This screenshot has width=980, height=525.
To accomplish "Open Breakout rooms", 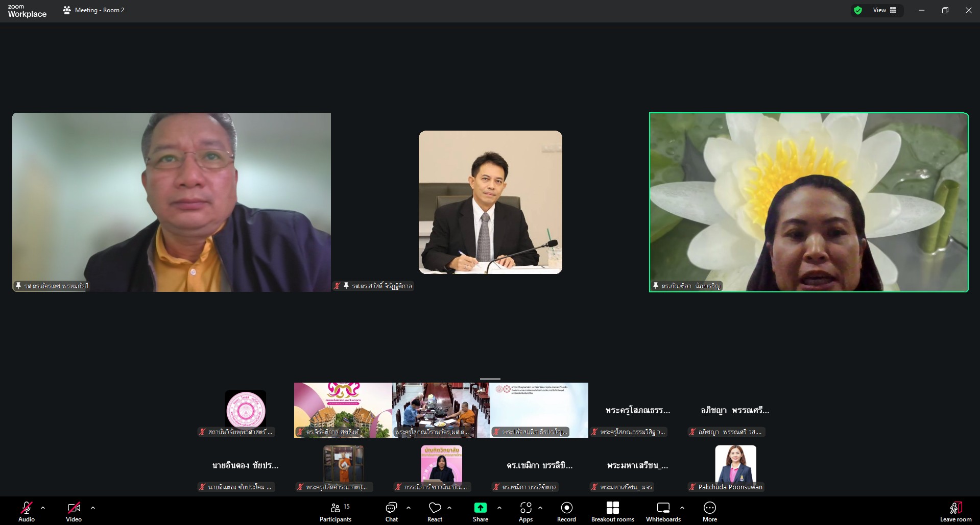I will tap(612, 511).
